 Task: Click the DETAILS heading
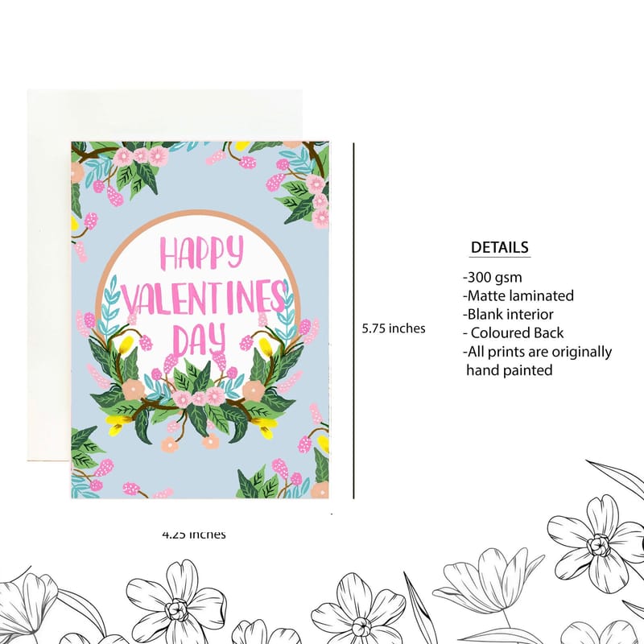(499, 247)
